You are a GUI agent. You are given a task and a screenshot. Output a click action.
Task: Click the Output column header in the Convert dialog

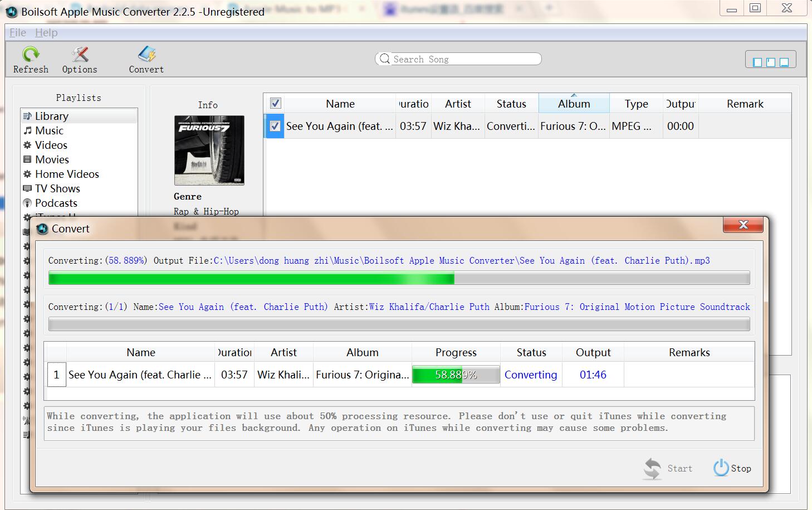coord(593,352)
